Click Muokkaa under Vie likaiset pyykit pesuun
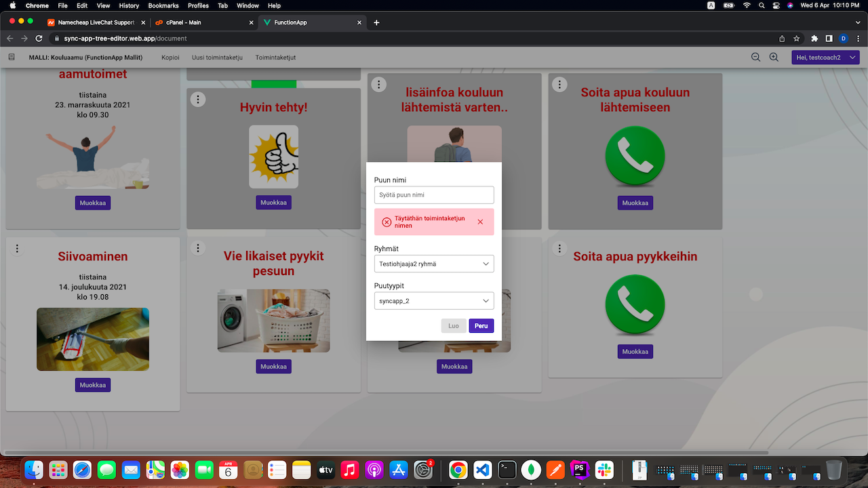The width and height of the screenshot is (868, 488). click(x=273, y=367)
